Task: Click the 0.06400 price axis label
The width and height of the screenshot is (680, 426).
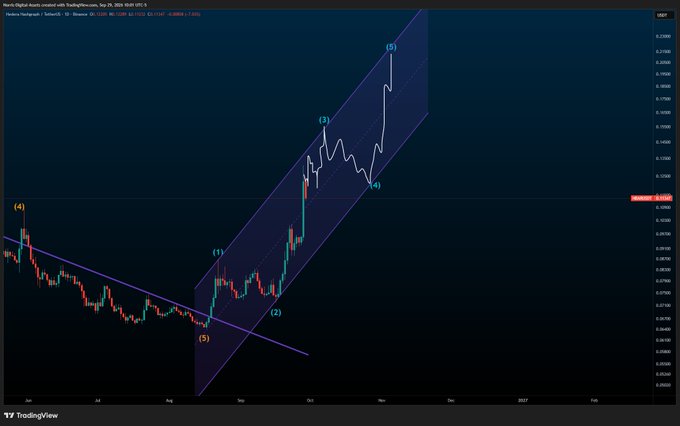Action: 663,329
